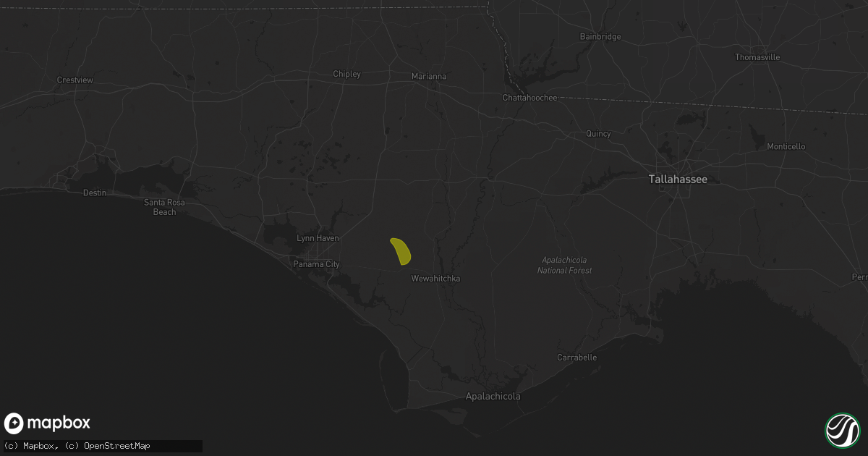Click the Apalachicola town label

point(493,397)
